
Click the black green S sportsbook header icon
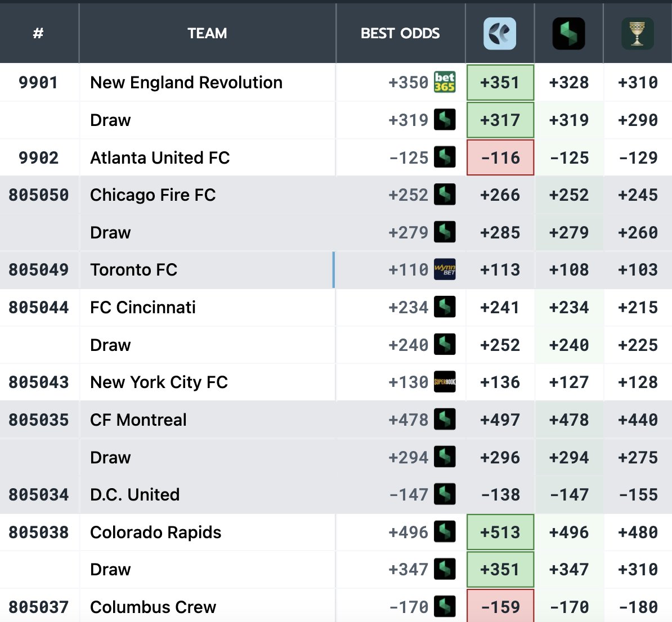coord(568,33)
